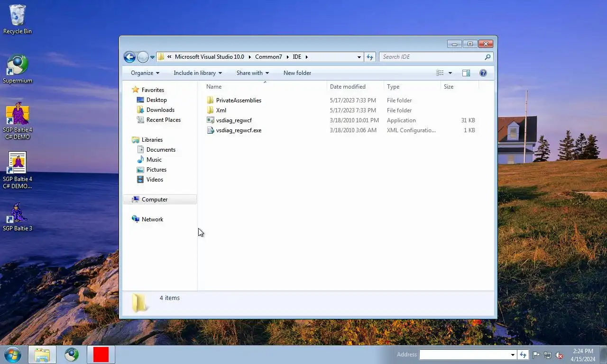
Task: Click the vsdiag_regwcf application icon
Action: coord(211,120)
